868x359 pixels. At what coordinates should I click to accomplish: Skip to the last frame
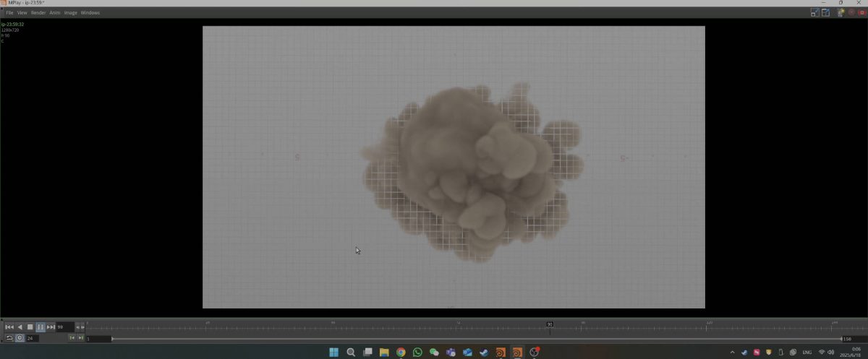point(51,327)
